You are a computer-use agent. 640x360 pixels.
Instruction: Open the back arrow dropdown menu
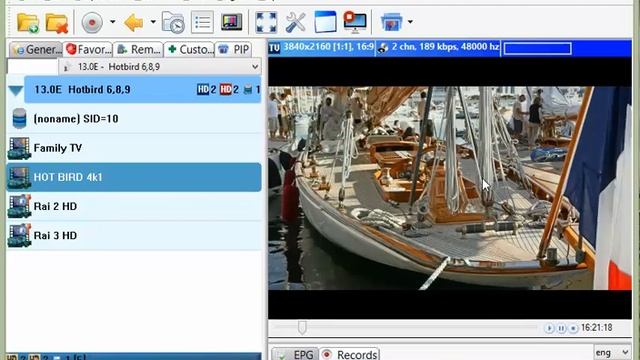[x=153, y=22]
